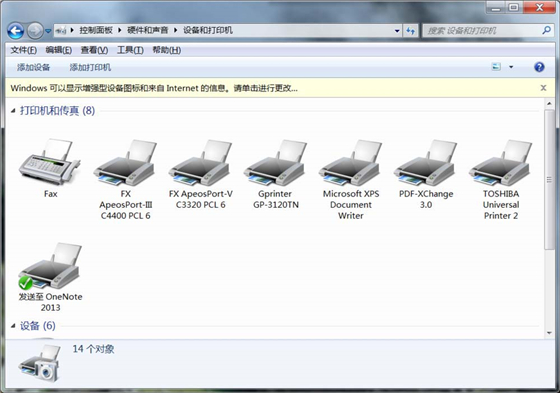Click the change view icon
The width and height of the screenshot is (560, 393).
pyautogui.click(x=496, y=67)
